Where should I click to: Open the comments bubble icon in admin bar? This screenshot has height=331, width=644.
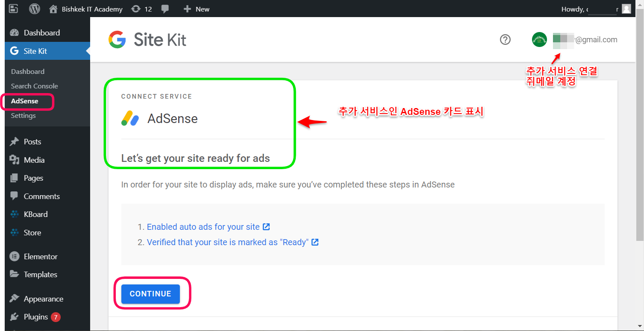[165, 9]
